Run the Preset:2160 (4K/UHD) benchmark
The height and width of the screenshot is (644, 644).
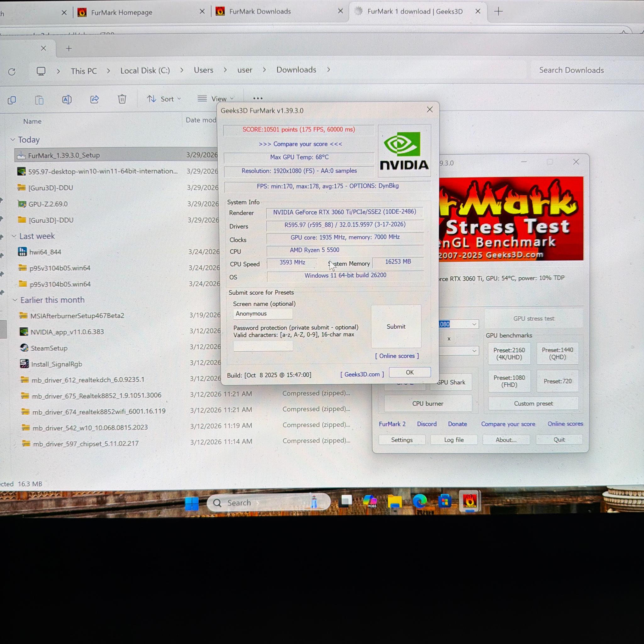pyautogui.click(x=509, y=354)
